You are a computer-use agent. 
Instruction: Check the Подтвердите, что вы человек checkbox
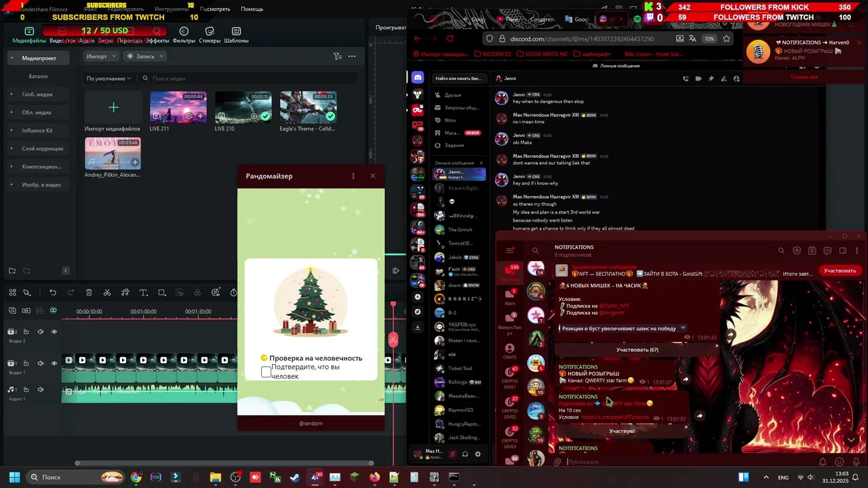[x=266, y=371]
